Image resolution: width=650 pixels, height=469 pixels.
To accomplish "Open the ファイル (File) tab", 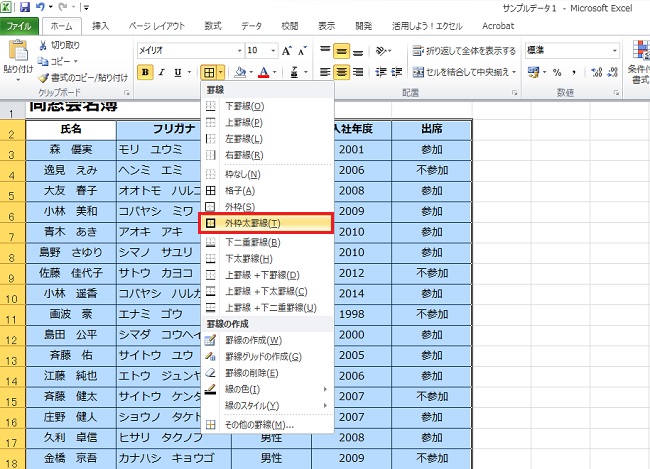I will [19, 24].
